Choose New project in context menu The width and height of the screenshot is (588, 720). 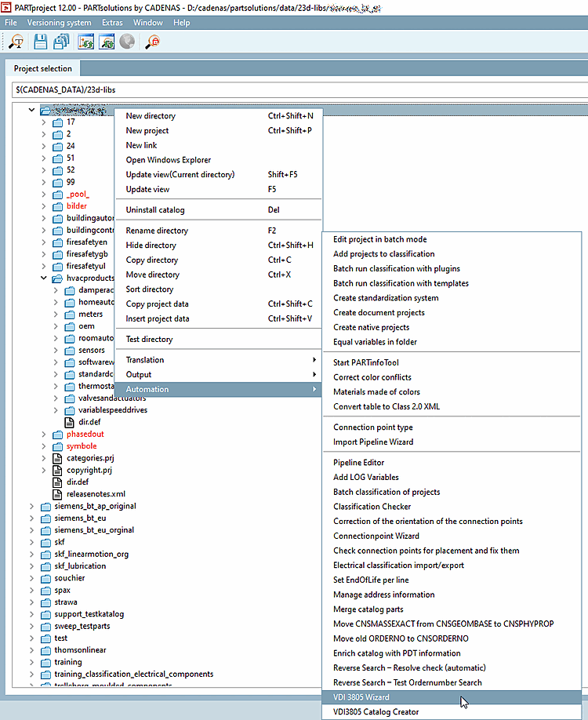coord(219,131)
